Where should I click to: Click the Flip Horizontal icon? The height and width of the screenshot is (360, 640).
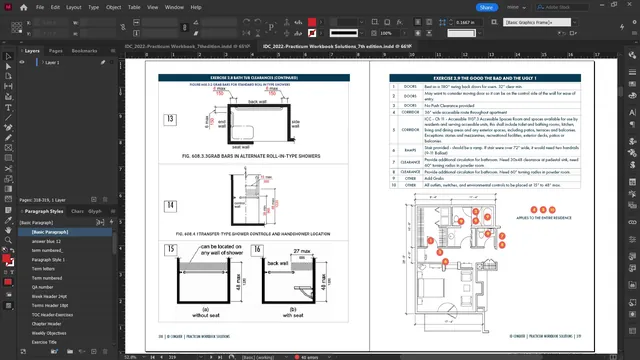coord(246,33)
